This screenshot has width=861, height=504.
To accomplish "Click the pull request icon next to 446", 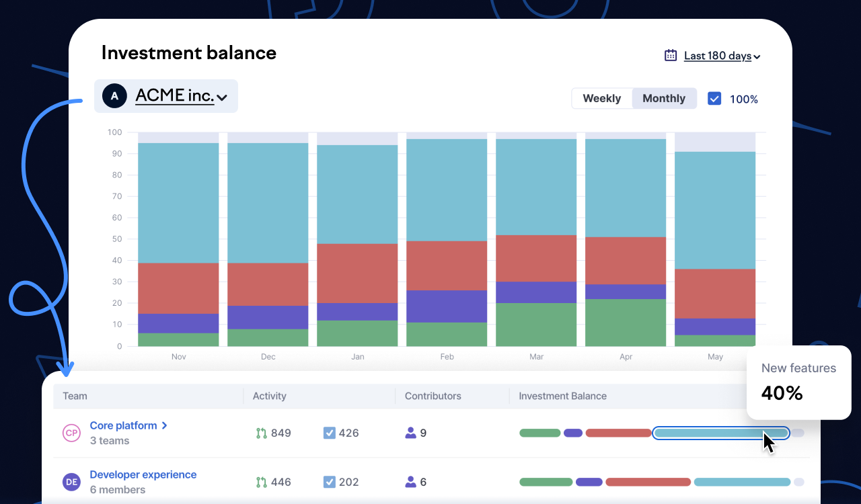I will [x=262, y=482].
